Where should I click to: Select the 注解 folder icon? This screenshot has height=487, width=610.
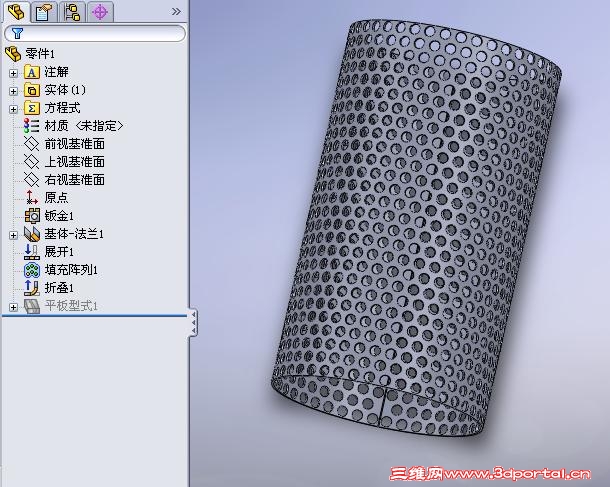(32, 72)
